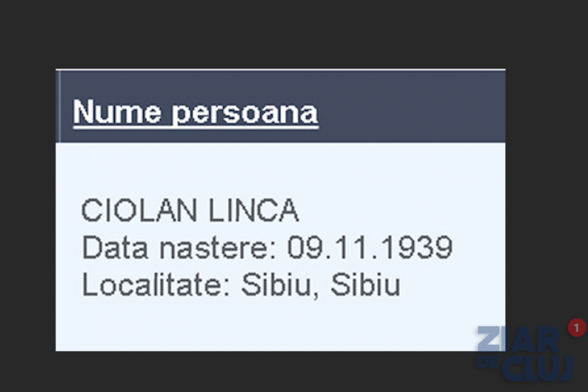Click the last Sibiu in locality line
Viewport: 588px width, 392px height.
(x=365, y=285)
